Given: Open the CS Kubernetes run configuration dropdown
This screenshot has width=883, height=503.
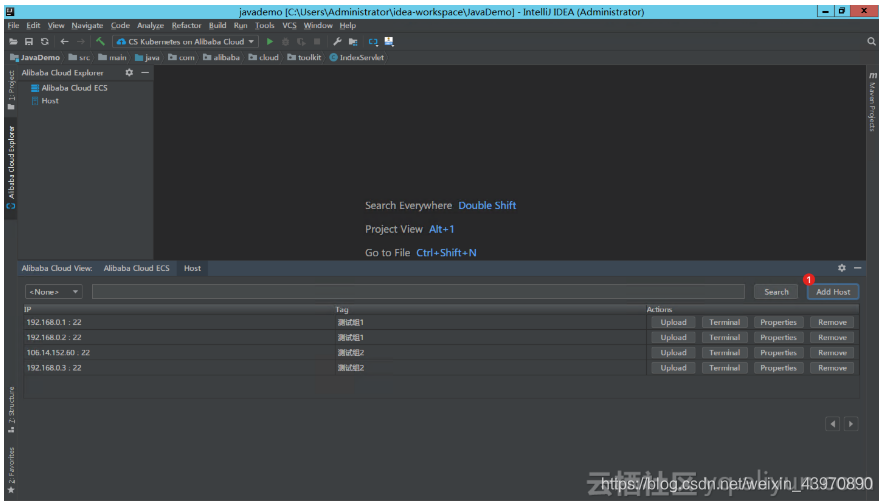Looking at the screenshot, I should [x=185, y=42].
